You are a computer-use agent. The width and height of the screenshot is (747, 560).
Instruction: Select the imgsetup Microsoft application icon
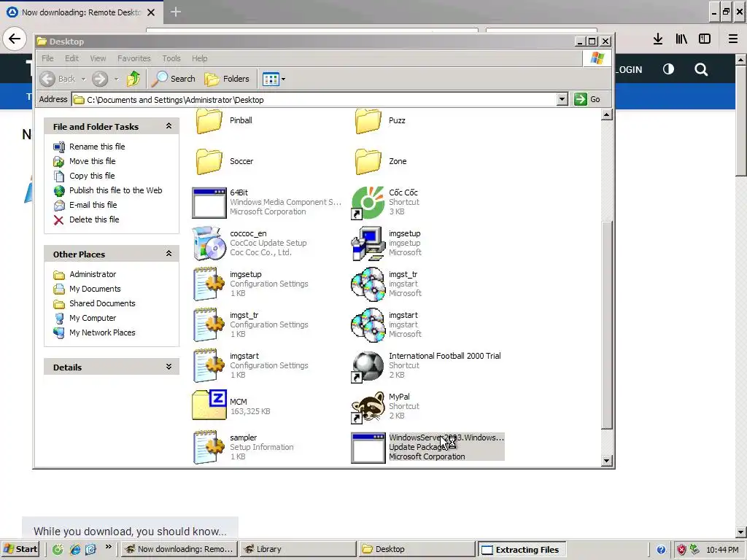click(x=368, y=244)
